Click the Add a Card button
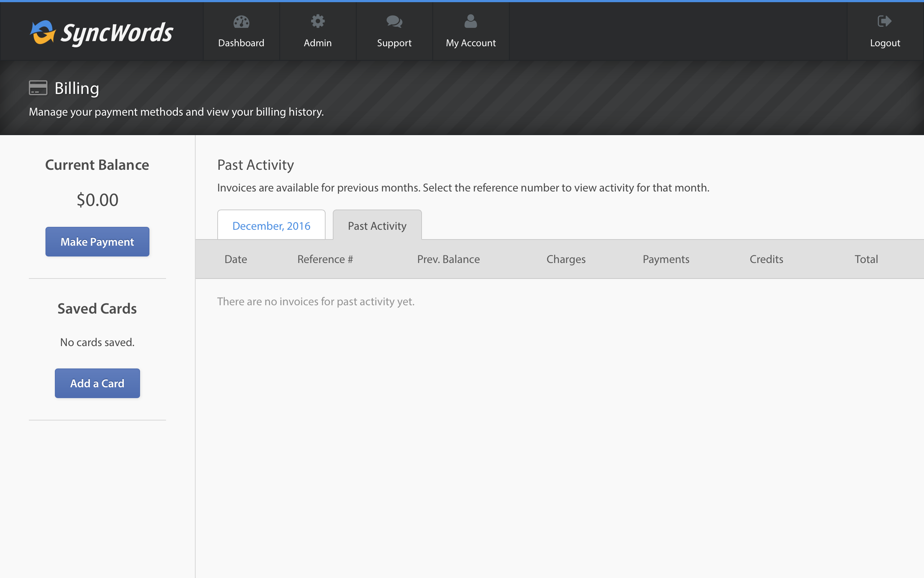Viewport: 924px width, 578px height. pyautogui.click(x=97, y=383)
